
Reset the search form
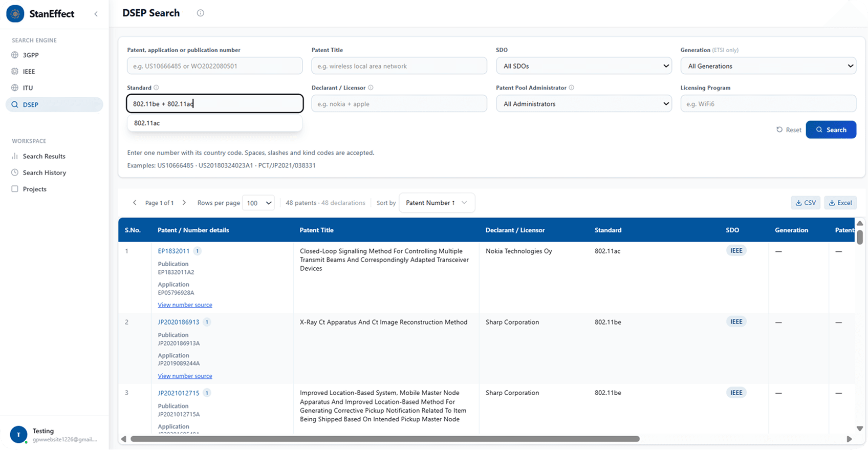789,130
